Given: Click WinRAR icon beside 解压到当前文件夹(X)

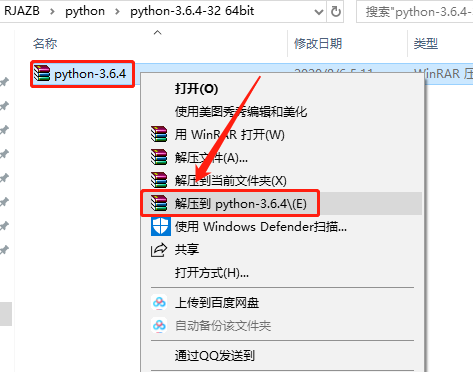Looking at the screenshot, I should (159, 180).
